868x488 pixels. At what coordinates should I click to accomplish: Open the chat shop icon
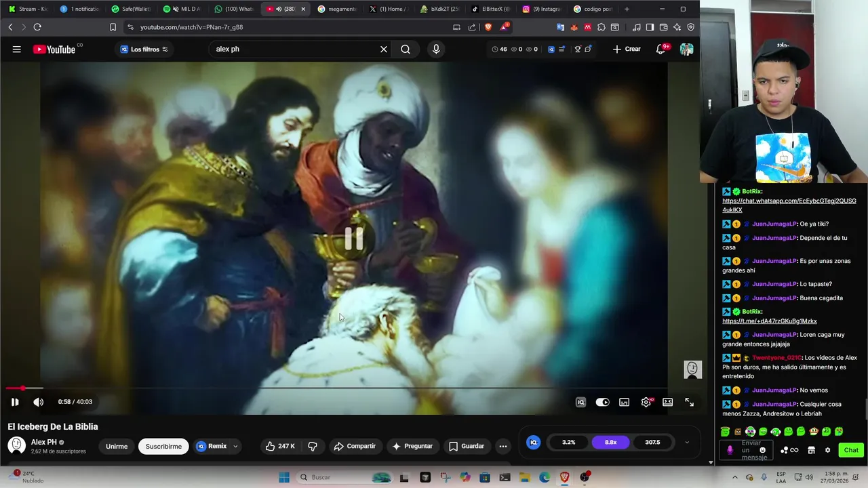[x=811, y=450]
